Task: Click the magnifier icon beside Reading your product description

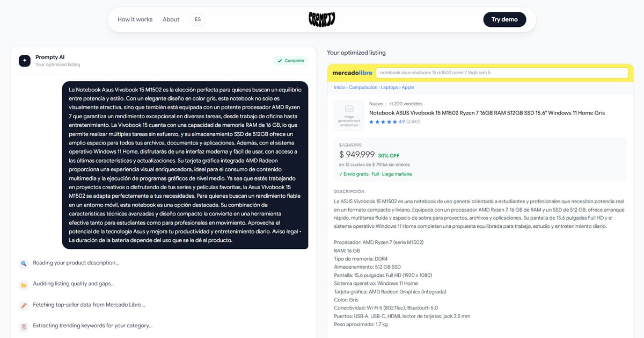Action: (24, 263)
